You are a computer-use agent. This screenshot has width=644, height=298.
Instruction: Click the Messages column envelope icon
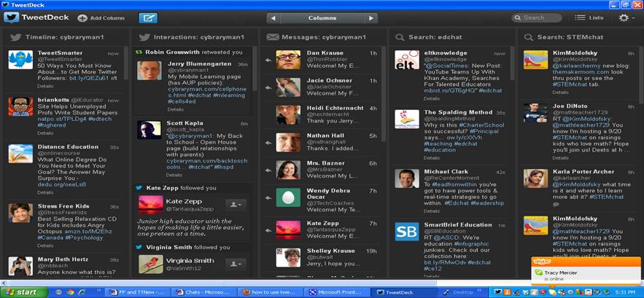273,37
